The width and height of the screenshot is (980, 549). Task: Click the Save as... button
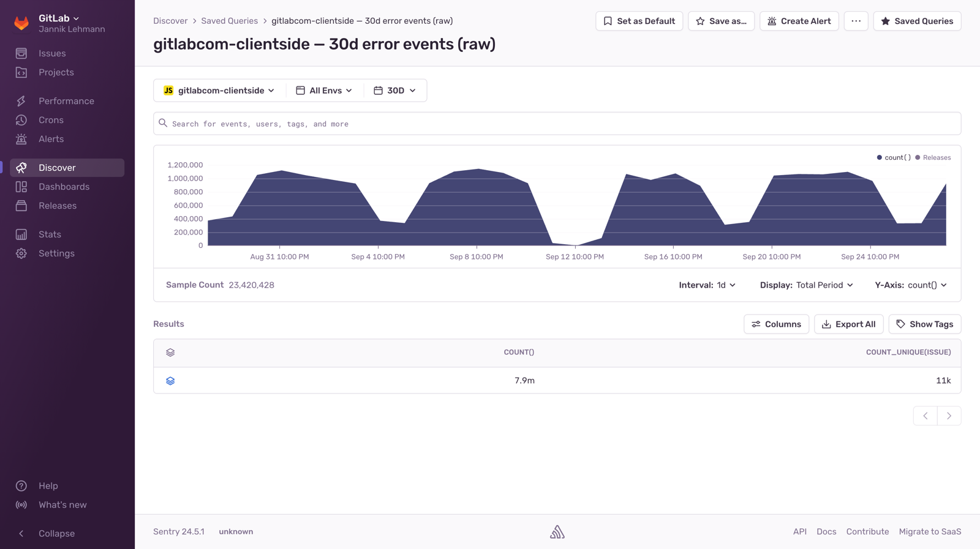click(721, 21)
